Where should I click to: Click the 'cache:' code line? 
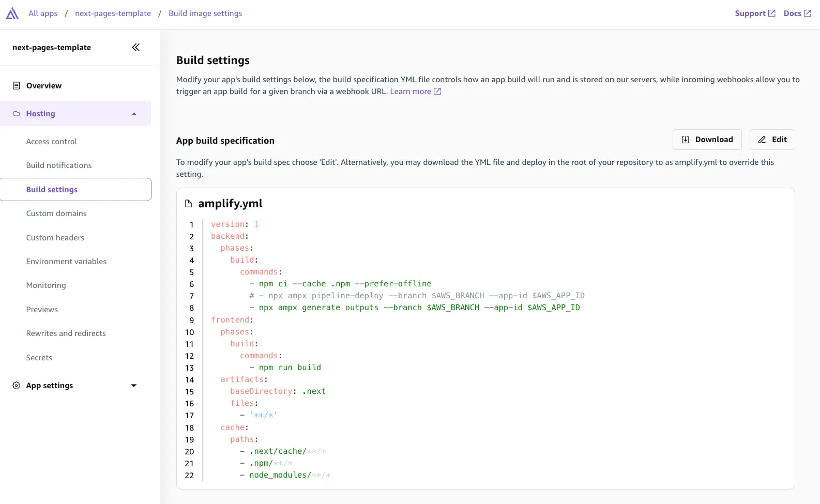[235, 427]
